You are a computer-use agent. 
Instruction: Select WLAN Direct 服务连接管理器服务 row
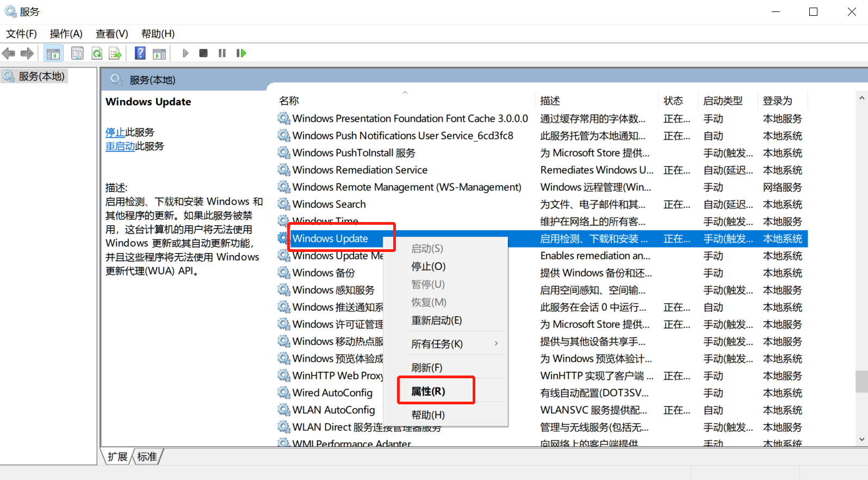tap(542, 427)
